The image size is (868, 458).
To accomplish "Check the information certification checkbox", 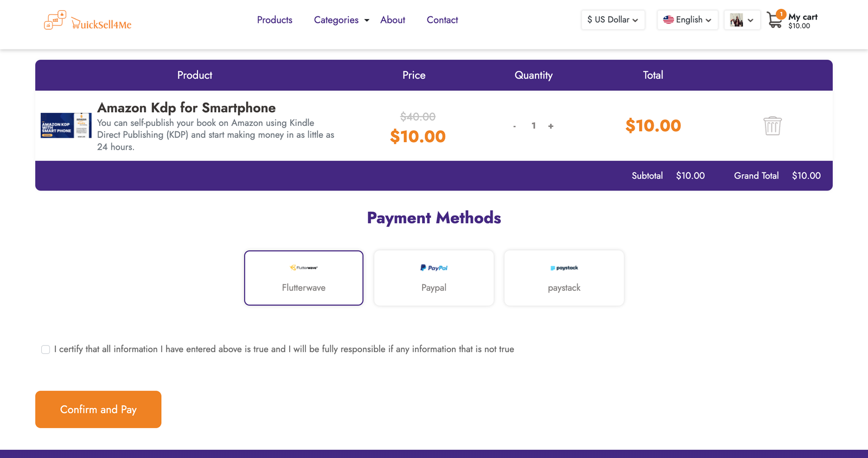I will pyautogui.click(x=46, y=349).
